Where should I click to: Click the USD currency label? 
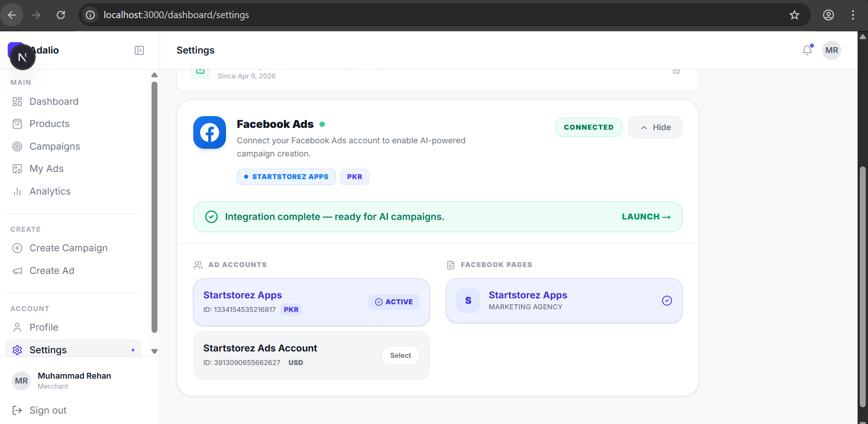(x=296, y=363)
